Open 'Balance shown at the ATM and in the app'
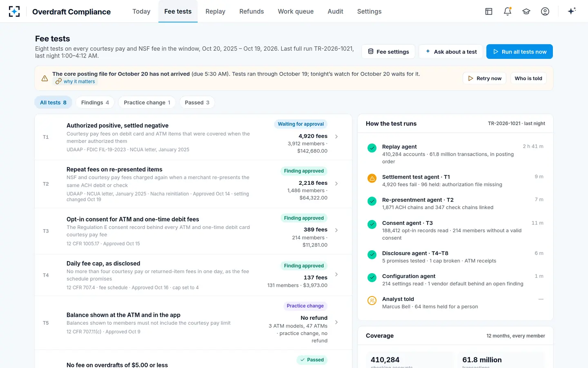This screenshot has width=588, height=368. [x=123, y=315]
